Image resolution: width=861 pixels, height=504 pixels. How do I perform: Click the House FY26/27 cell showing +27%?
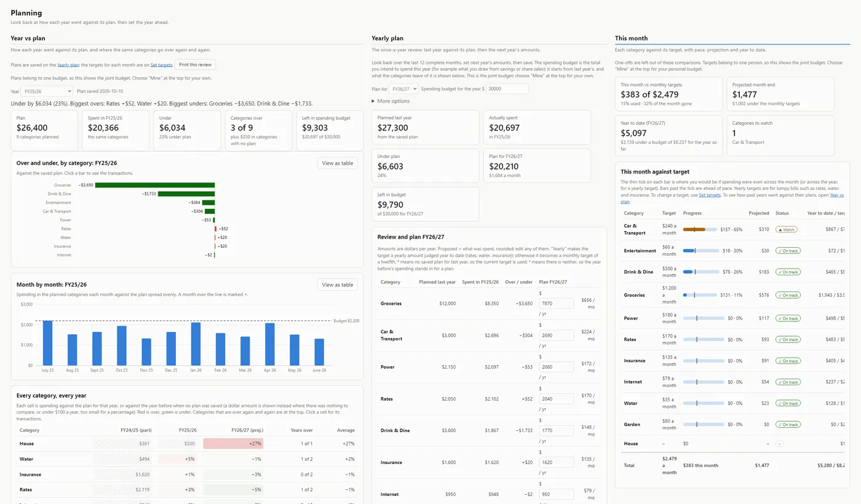[x=233, y=444]
